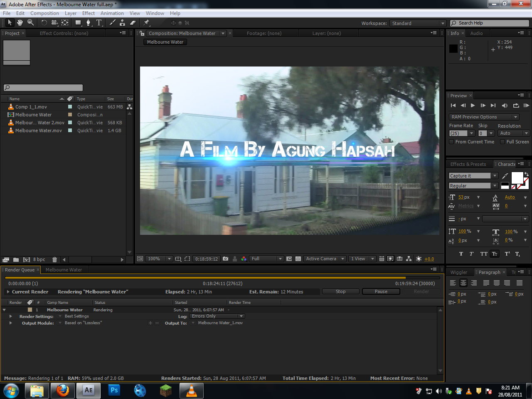Select the Selection arrow tool
This screenshot has width=532, height=399.
coord(10,23)
